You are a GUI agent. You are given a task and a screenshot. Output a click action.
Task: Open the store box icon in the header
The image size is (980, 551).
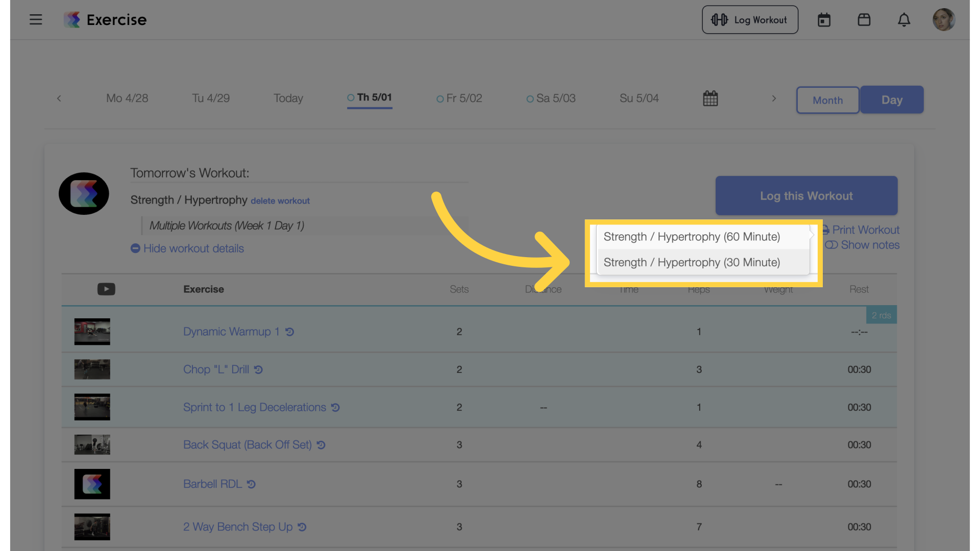864,20
